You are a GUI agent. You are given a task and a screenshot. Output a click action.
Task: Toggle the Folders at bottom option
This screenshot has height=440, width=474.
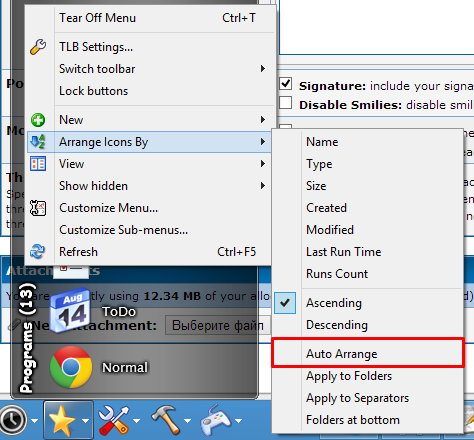[367, 420]
